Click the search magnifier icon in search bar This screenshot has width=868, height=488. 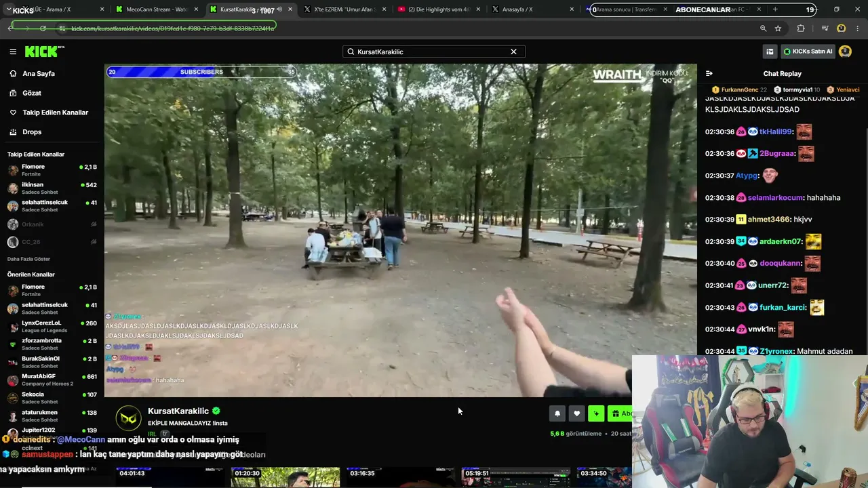click(x=351, y=52)
